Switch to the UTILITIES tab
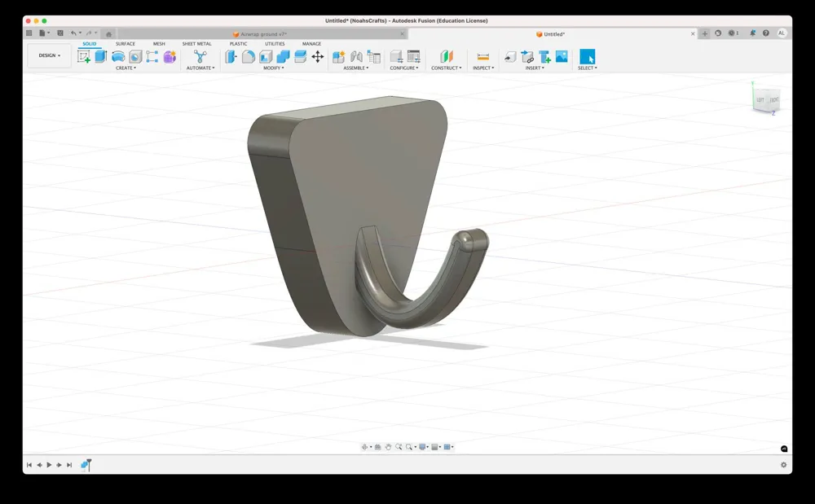 275,44
